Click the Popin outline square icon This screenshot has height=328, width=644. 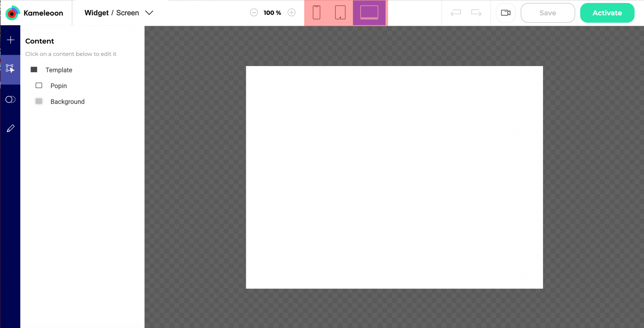(x=39, y=86)
